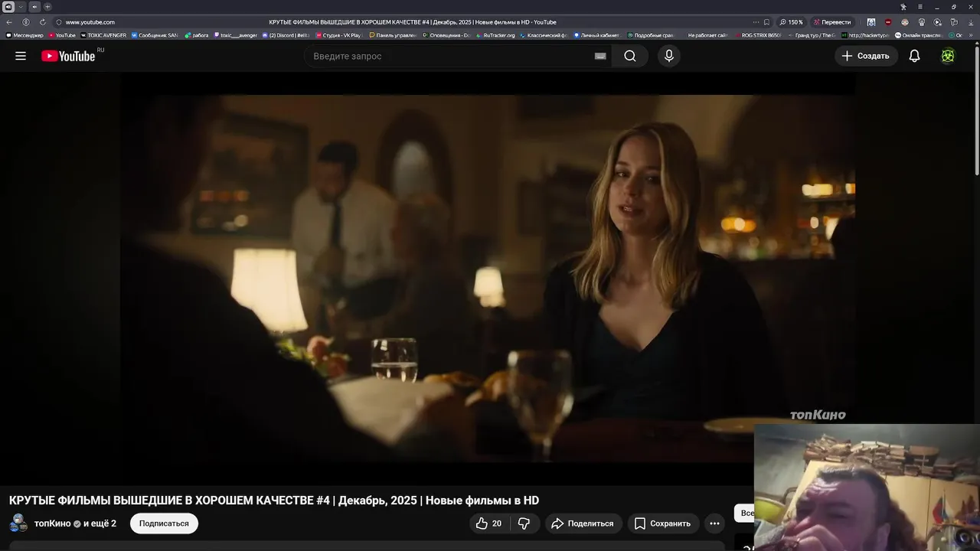This screenshot has height=551, width=980.
Task: Expand the tab list chevron
Action: [21, 7]
